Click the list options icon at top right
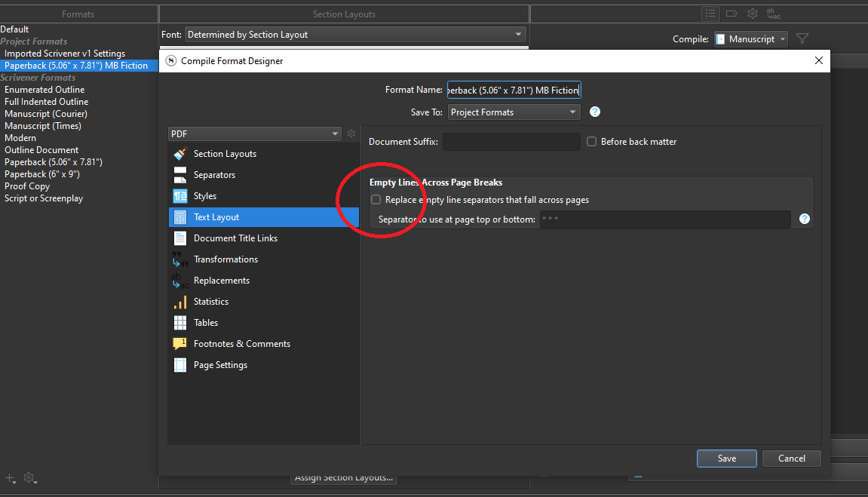 tap(710, 14)
